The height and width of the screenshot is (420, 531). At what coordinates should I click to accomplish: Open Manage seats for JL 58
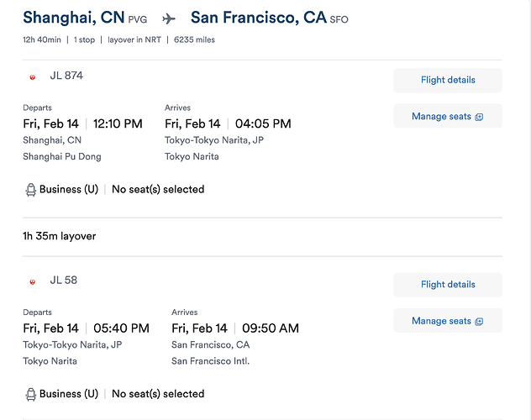tap(448, 321)
